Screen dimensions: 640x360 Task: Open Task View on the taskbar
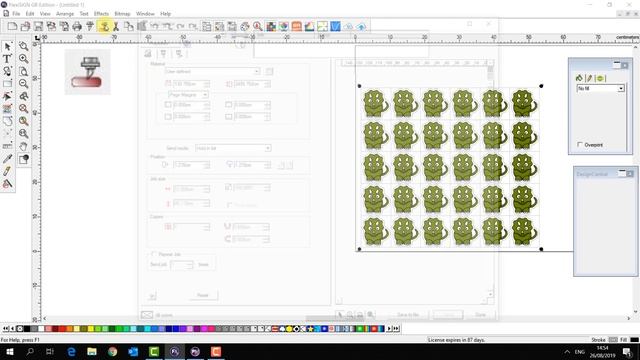click(x=50, y=351)
